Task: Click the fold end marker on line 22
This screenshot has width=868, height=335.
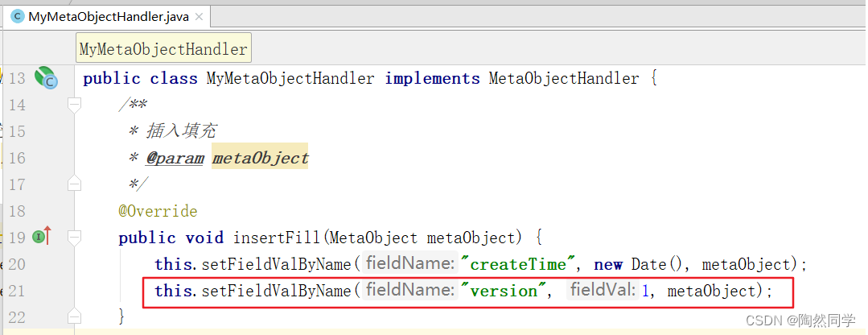Action: click(74, 316)
